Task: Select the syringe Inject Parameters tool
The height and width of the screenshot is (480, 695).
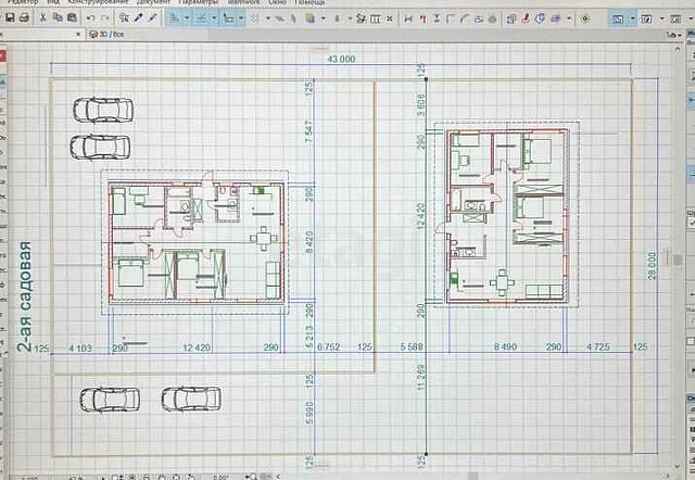Action: [x=152, y=18]
